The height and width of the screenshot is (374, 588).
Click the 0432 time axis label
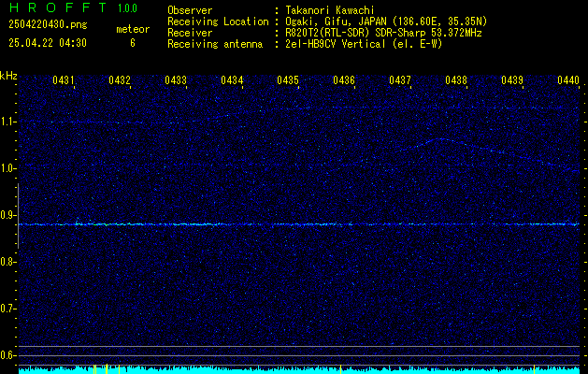tap(120, 79)
